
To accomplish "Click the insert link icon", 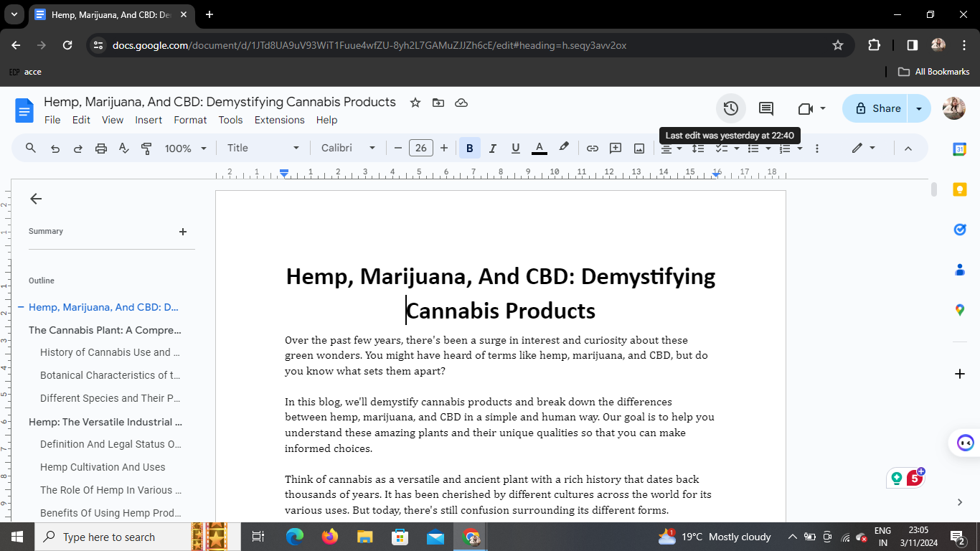I will (592, 149).
